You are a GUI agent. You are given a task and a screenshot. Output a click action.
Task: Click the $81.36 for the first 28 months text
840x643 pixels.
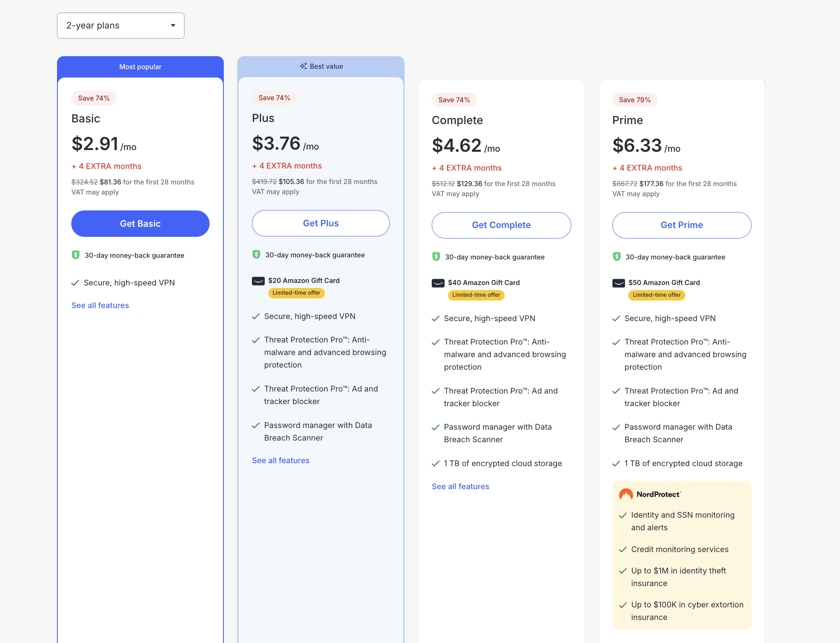[147, 182]
